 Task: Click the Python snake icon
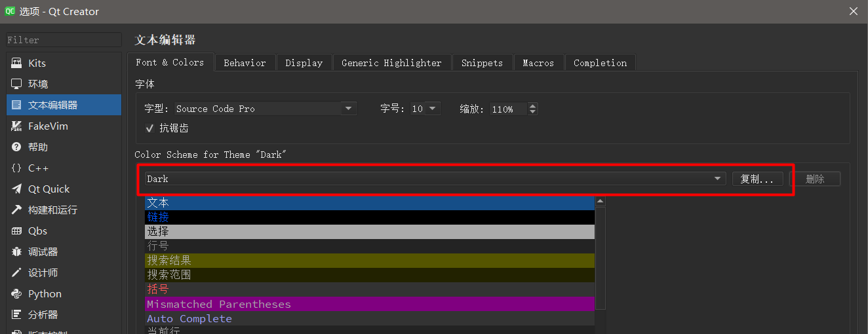pos(16,294)
